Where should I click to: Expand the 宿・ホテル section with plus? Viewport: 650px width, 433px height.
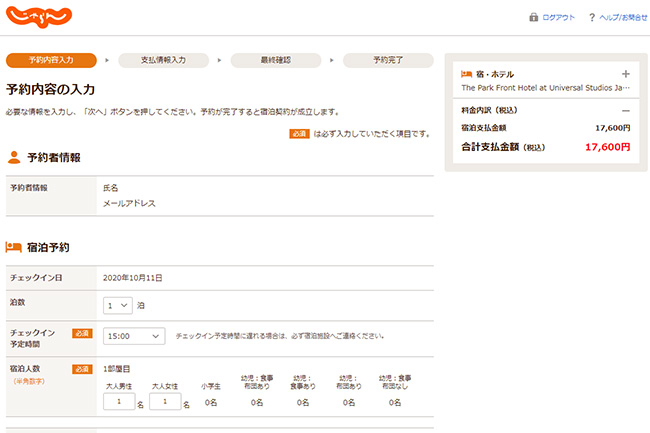626,74
